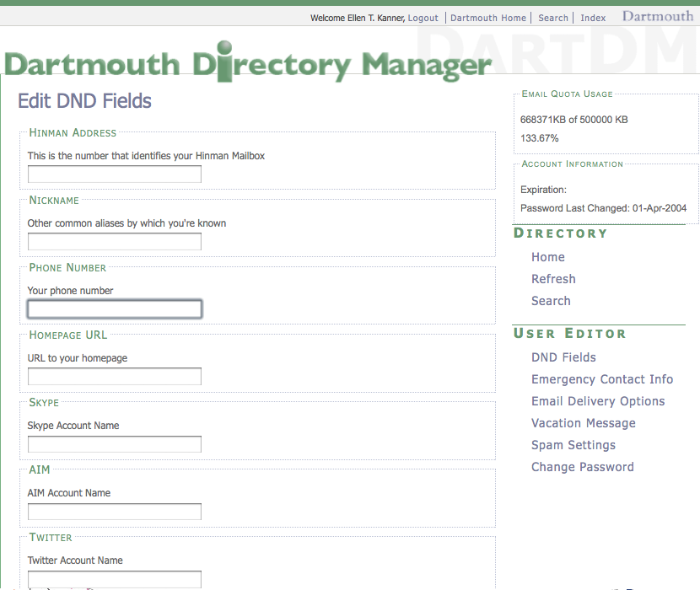Click the 'Expiration:' label
This screenshot has height=590, width=700.
pyautogui.click(x=543, y=190)
